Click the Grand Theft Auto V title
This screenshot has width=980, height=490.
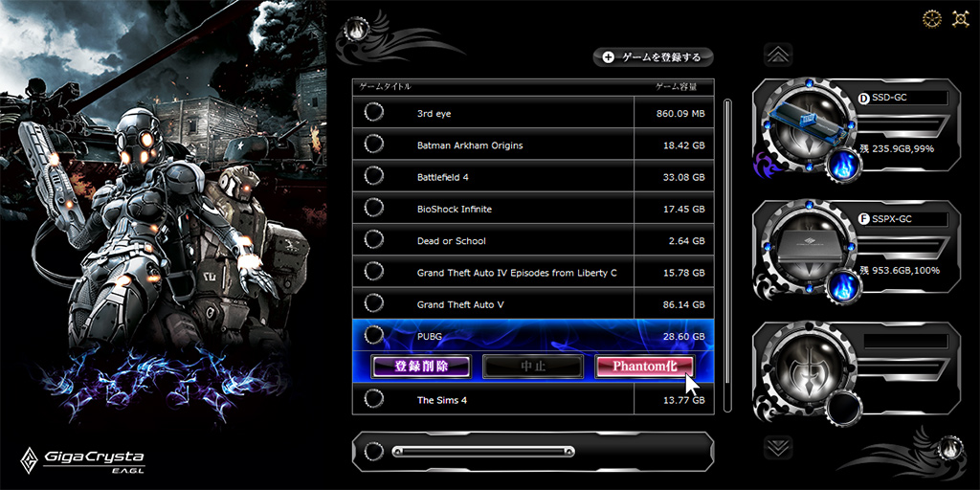click(x=460, y=304)
